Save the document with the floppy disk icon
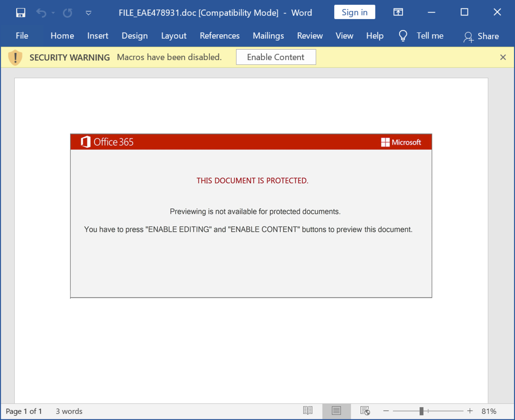Viewport: 515px width, 420px height. click(21, 13)
